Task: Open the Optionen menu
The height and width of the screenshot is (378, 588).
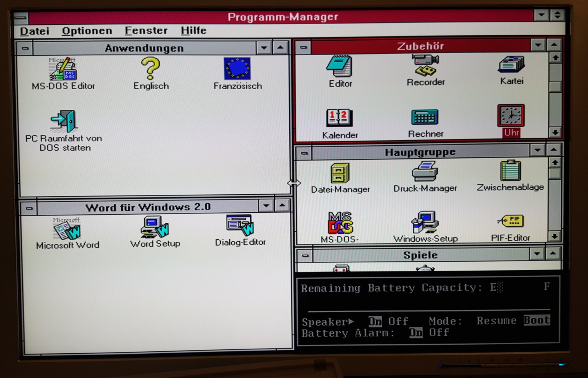Action: point(87,31)
